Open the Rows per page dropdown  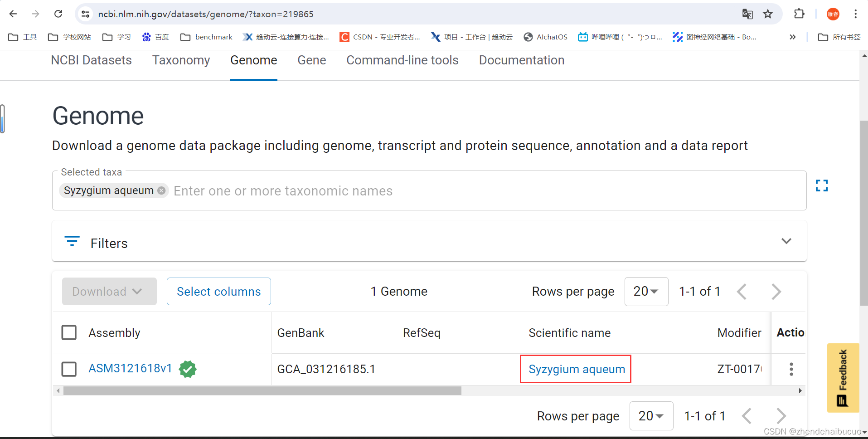pos(646,291)
